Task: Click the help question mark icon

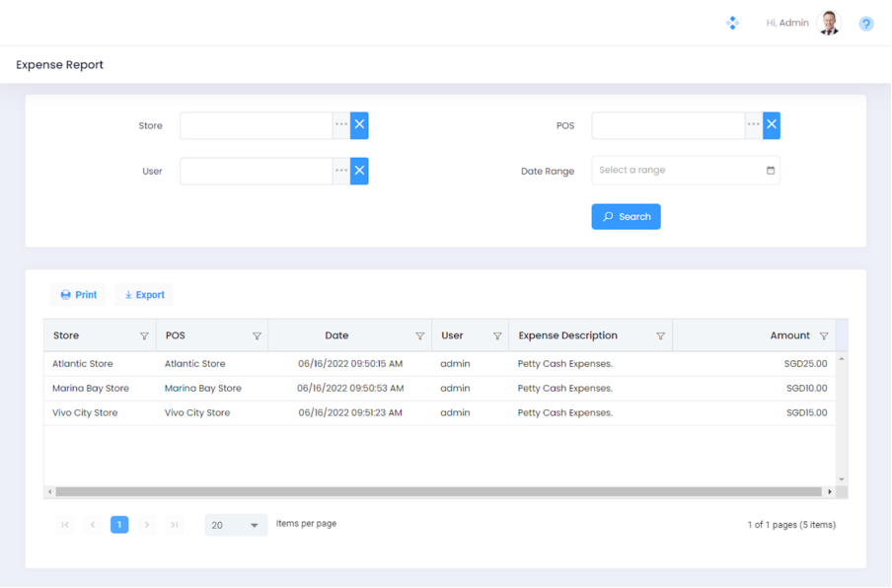Action: (x=865, y=24)
